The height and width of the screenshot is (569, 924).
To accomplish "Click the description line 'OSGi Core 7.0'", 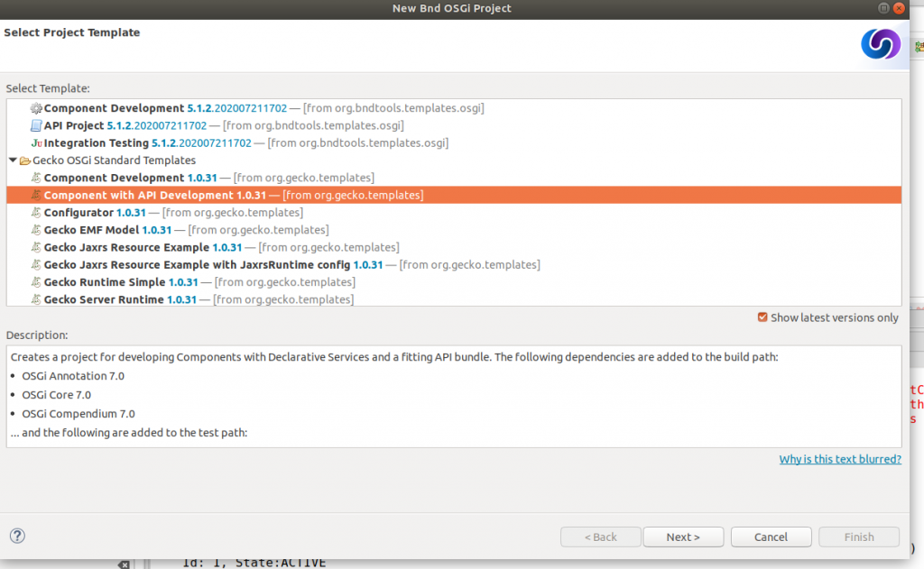I will click(x=57, y=395).
